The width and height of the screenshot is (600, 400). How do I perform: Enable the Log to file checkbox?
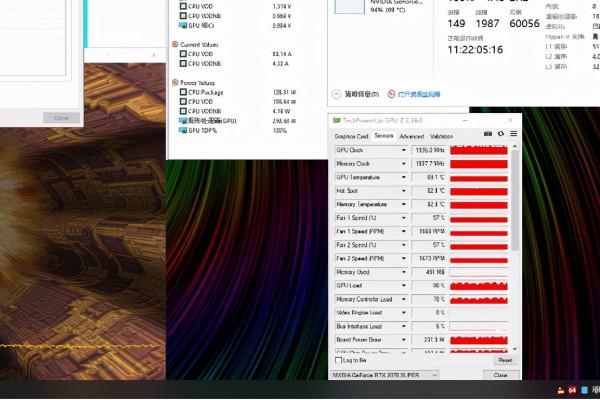[x=338, y=360]
